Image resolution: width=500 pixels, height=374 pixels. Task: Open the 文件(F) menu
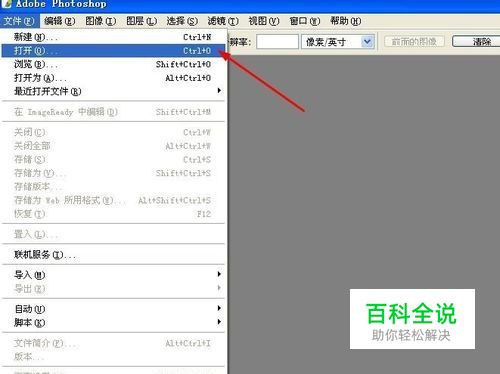pos(19,21)
